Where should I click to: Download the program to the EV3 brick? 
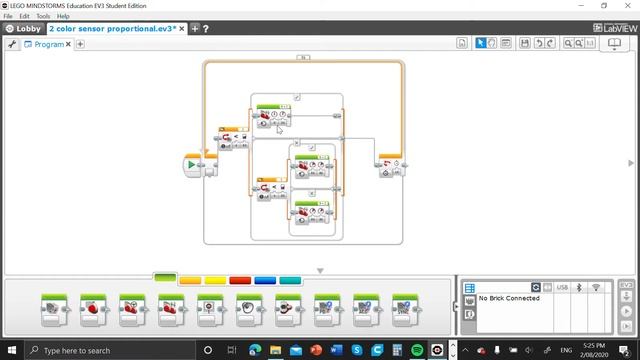(627, 297)
